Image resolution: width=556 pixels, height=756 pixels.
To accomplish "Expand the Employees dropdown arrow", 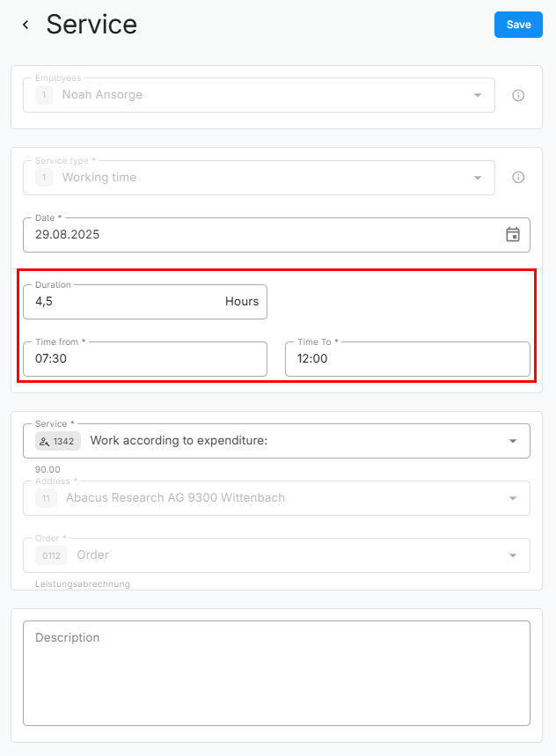I will pos(478,95).
